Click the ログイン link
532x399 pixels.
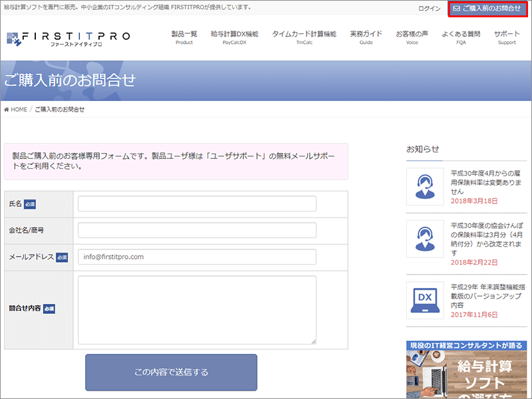[x=429, y=9]
